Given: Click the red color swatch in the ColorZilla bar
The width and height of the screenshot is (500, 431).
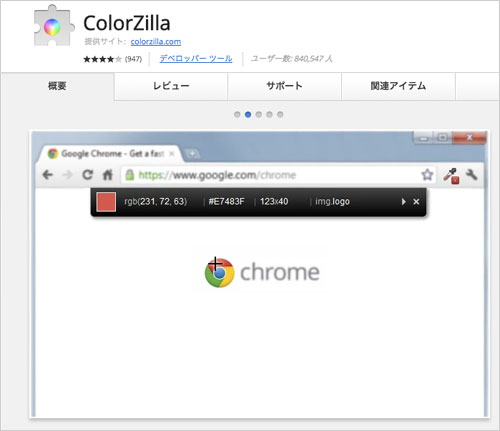Looking at the screenshot, I should [106, 202].
